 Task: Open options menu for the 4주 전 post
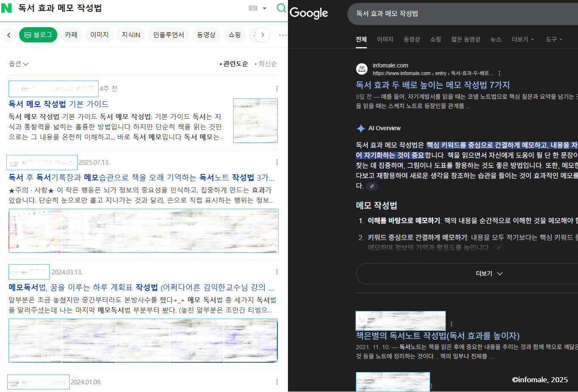(277, 89)
